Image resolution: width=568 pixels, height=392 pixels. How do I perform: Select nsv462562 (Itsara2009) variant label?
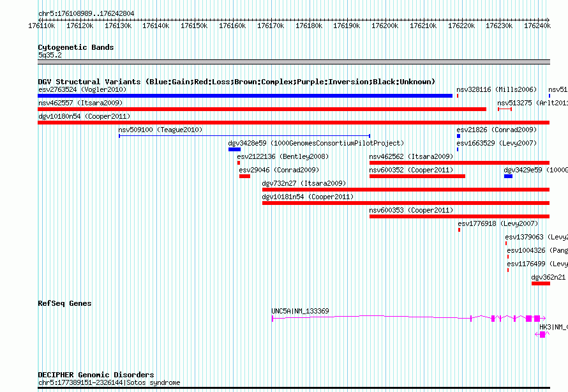tap(411, 156)
